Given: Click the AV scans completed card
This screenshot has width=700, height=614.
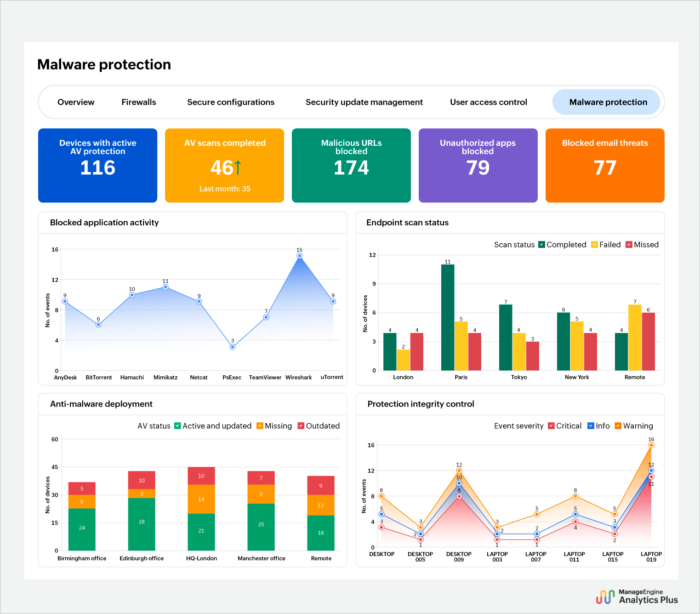Looking at the screenshot, I should click(x=225, y=166).
